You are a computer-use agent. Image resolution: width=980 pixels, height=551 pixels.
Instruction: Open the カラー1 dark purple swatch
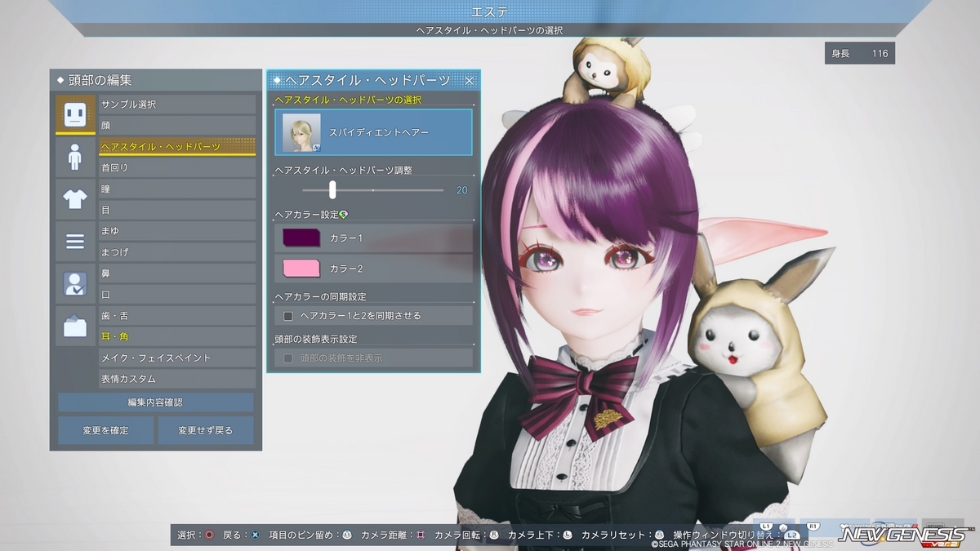[301, 238]
